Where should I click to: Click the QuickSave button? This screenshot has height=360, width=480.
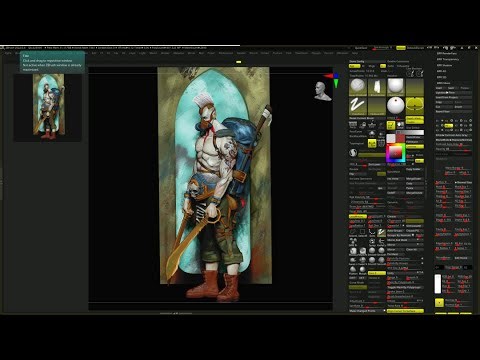click(361, 48)
